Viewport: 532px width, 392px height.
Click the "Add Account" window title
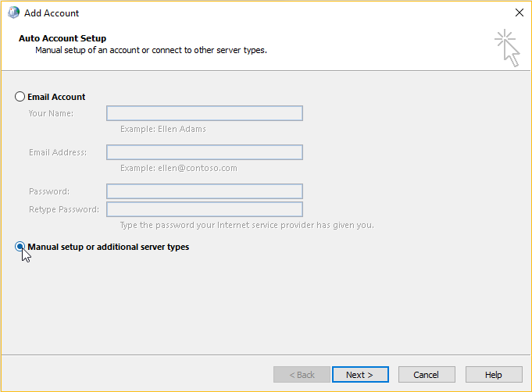click(x=52, y=13)
